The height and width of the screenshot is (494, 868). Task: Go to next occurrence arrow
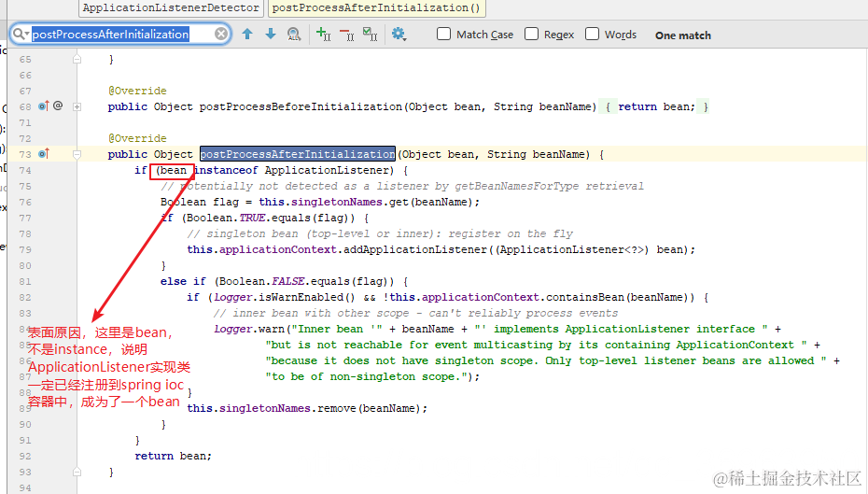click(x=270, y=35)
